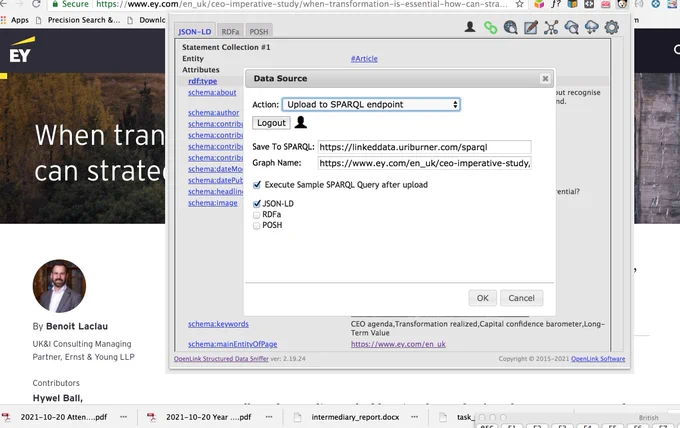Click the grey curly-braces extension icon

(639, 4)
